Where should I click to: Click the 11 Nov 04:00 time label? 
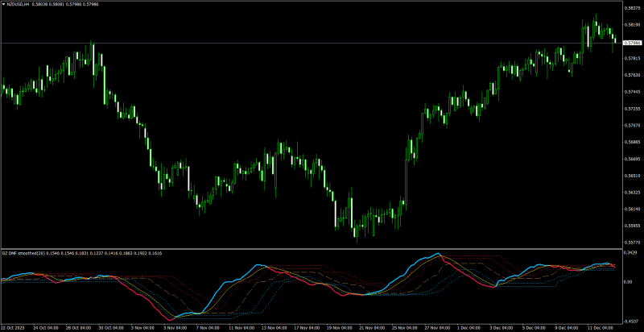[242, 328]
